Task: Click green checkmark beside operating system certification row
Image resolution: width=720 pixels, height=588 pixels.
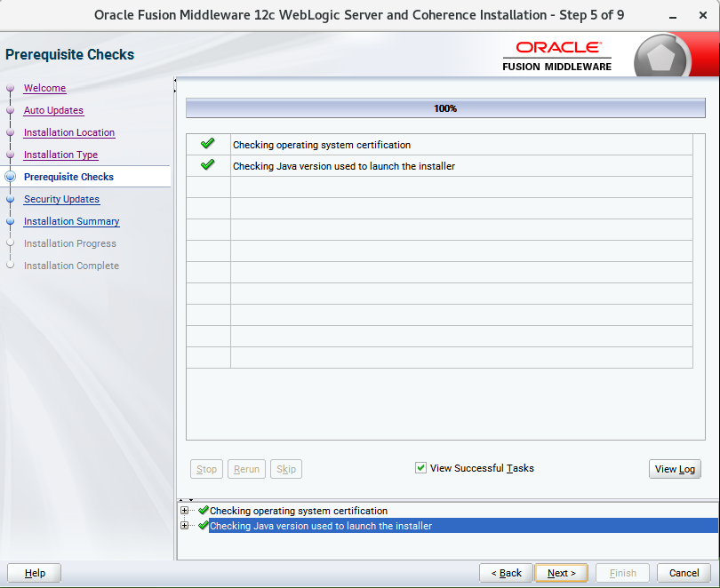Action: 208,144
